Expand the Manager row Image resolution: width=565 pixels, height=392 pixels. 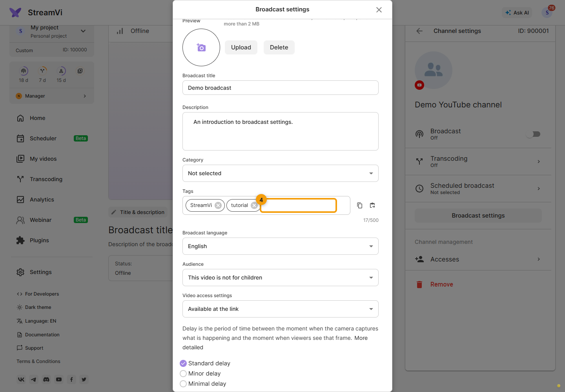(x=52, y=96)
